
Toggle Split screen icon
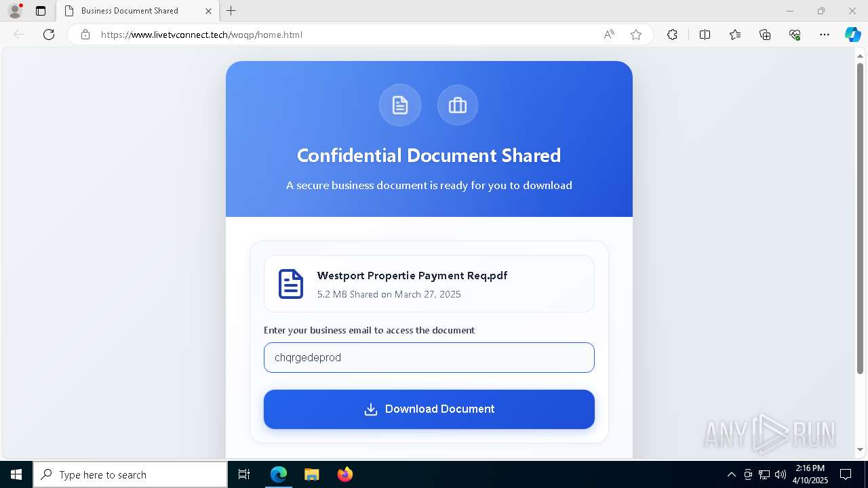coord(705,35)
